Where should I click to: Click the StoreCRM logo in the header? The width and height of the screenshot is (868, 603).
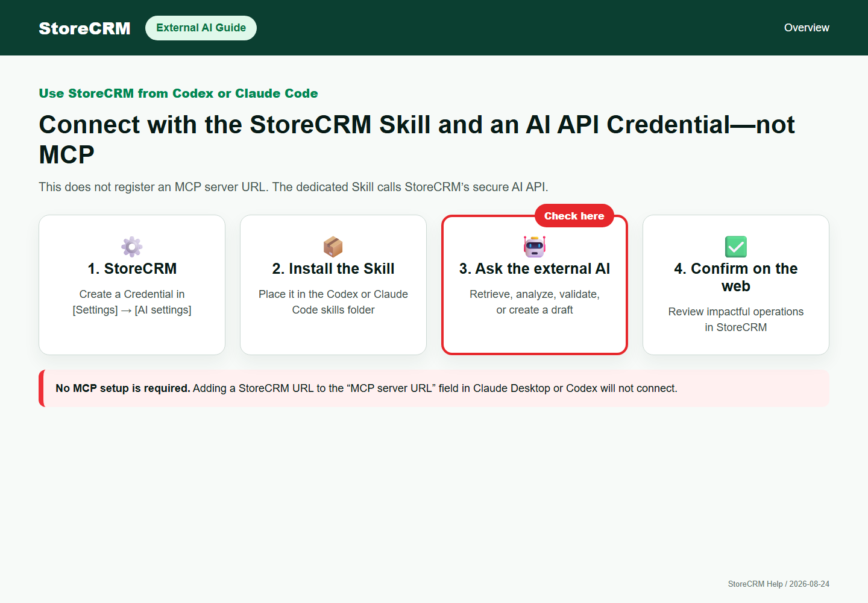click(84, 28)
